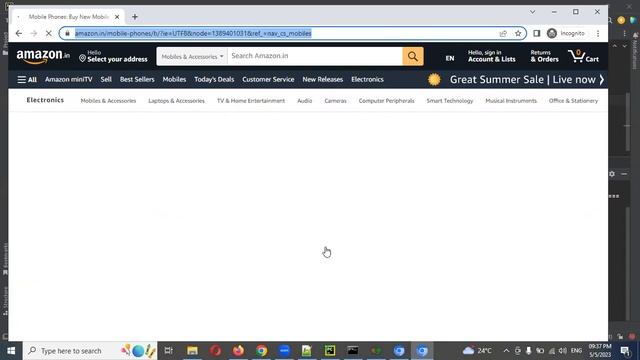
Task: Open Office & Stationery category
Action: coord(573,101)
